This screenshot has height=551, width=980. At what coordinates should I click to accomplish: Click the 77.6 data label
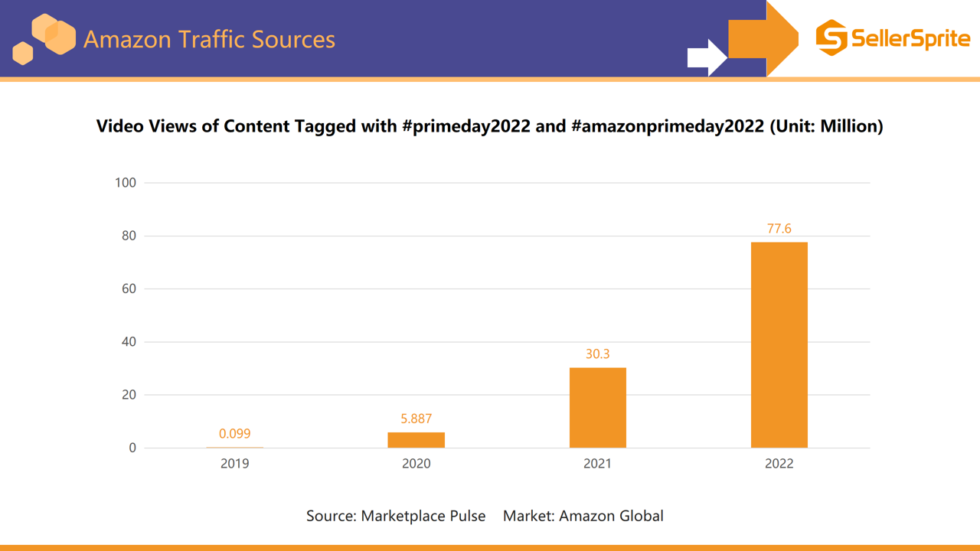click(x=779, y=228)
